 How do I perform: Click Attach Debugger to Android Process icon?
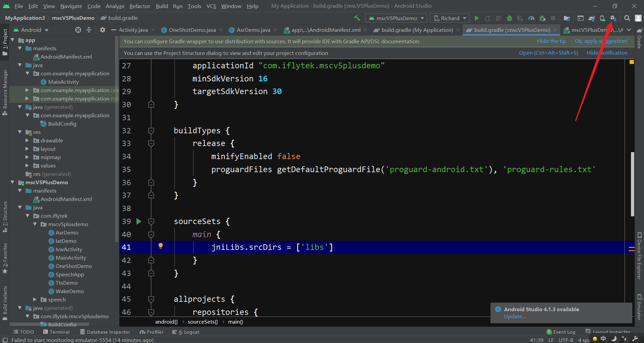[x=542, y=18]
